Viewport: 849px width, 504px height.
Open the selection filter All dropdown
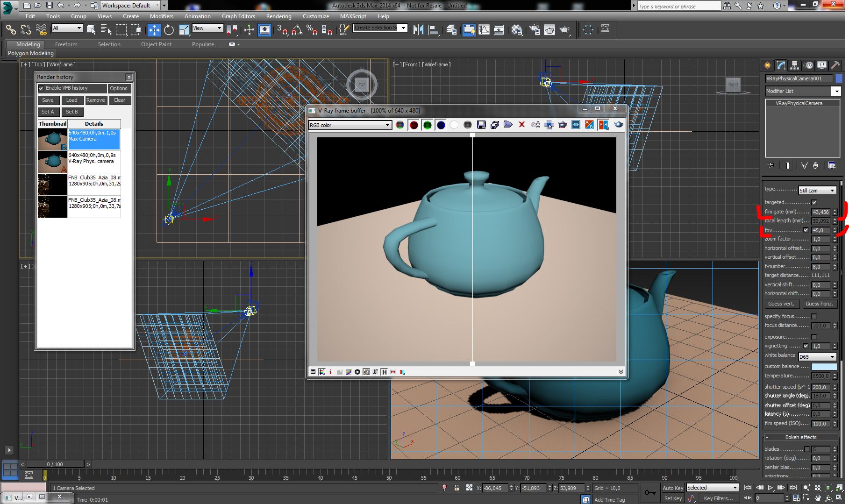coord(67,28)
